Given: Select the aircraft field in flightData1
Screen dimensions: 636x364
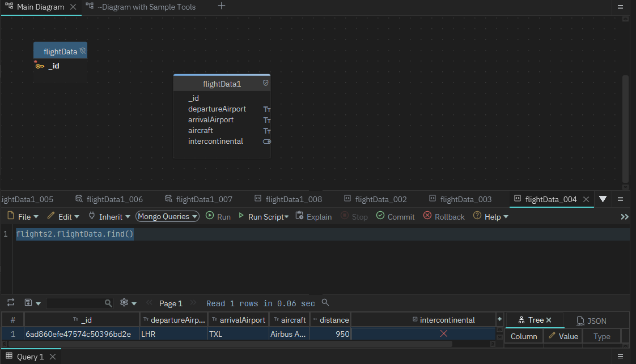Looking at the screenshot, I should (x=200, y=130).
